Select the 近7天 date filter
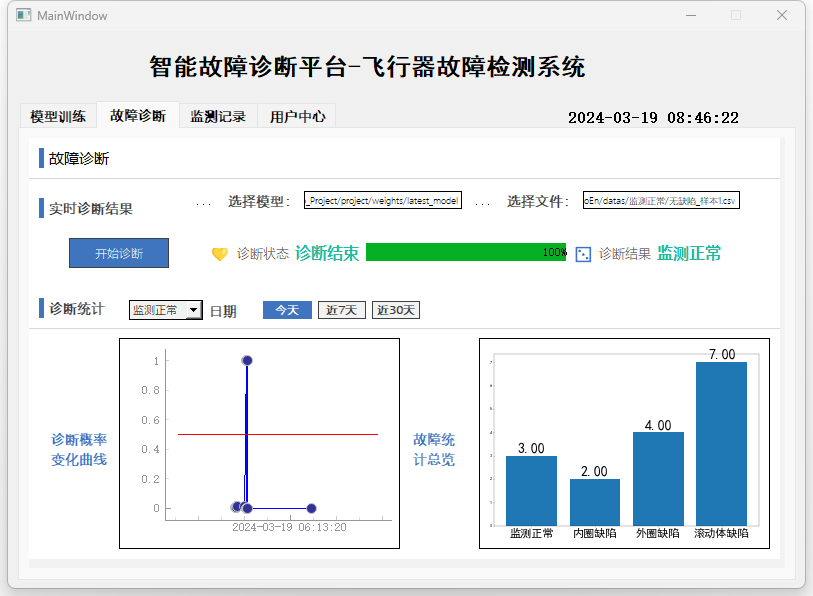Viewport: 813px width, 596px height. pos(341,310)
